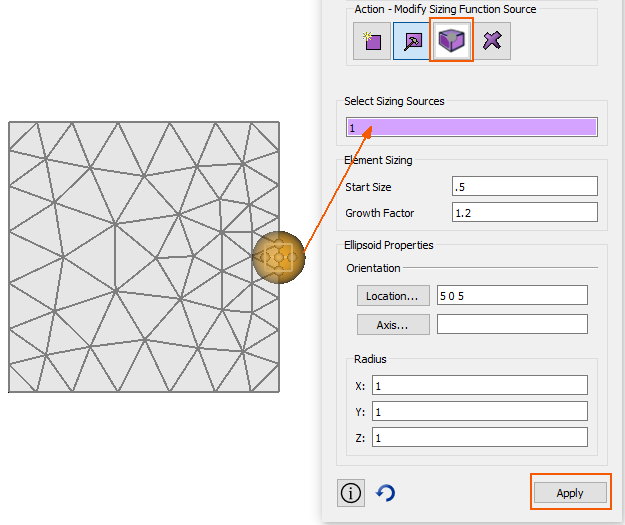Click the Axis... button
Screen dimensions: 625x525
click(393, 324)
